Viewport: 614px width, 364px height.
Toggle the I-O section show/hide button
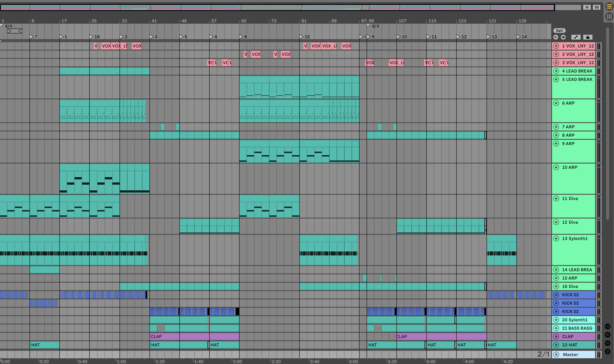point(607,326)
